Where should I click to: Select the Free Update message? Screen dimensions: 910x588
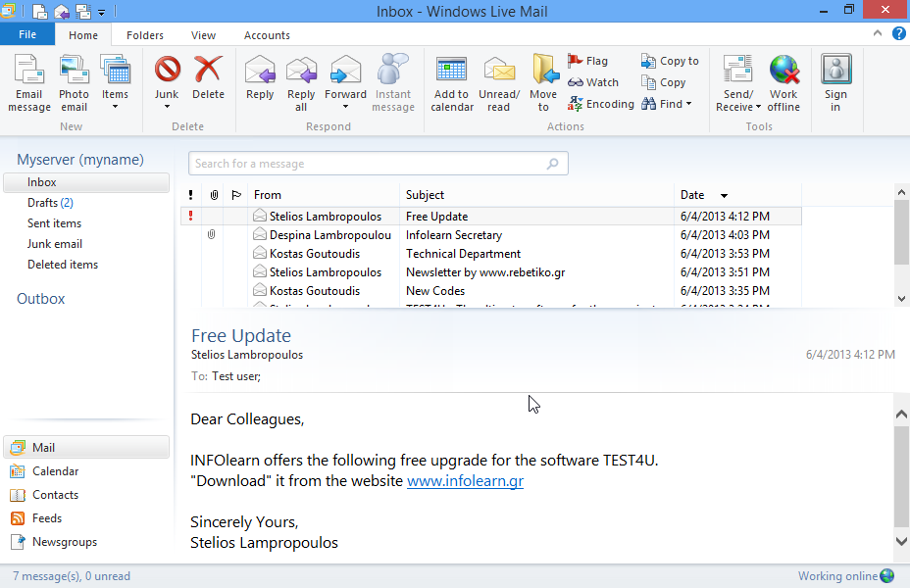tap(491, 217)
